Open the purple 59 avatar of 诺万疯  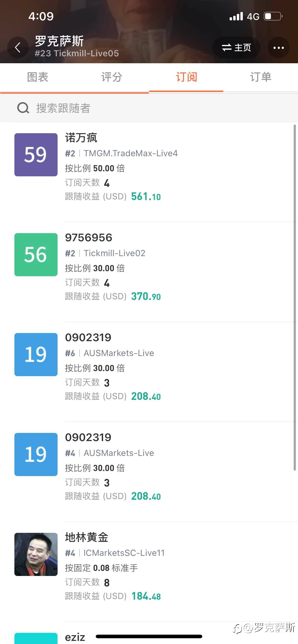tap(36, 155)
